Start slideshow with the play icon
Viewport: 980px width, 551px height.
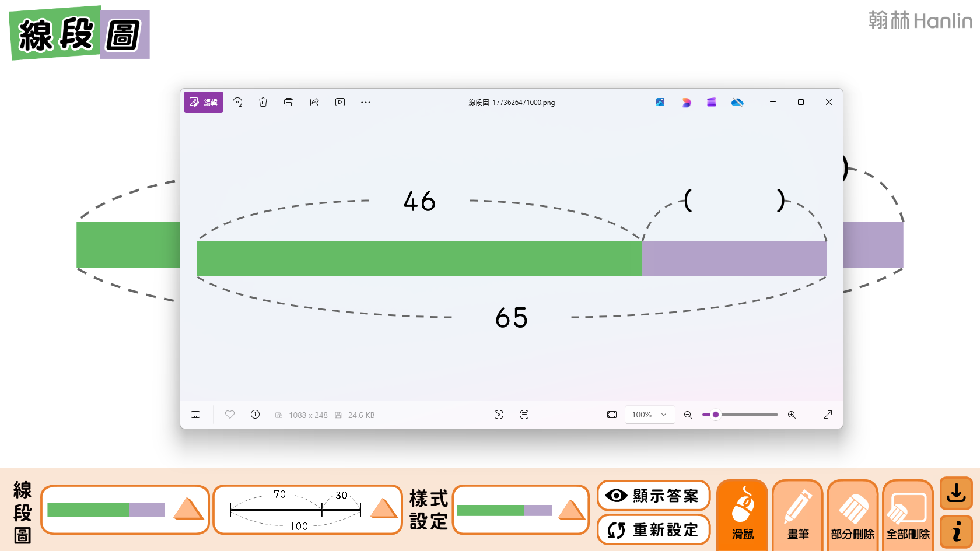[x=340, y=102]
